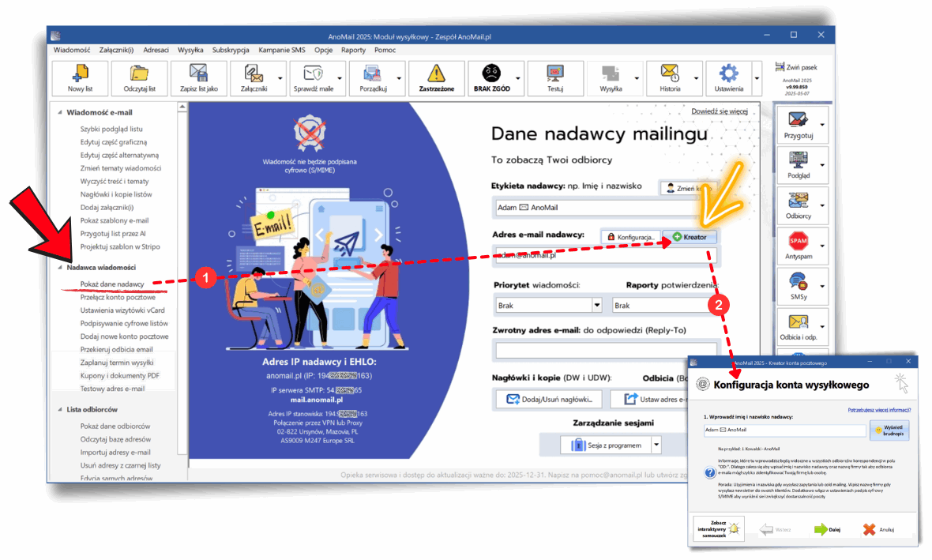This screenshot has width=932, height=560.
Task: Select Edytuj część graficzną tree item
Action: pos(114,142)
